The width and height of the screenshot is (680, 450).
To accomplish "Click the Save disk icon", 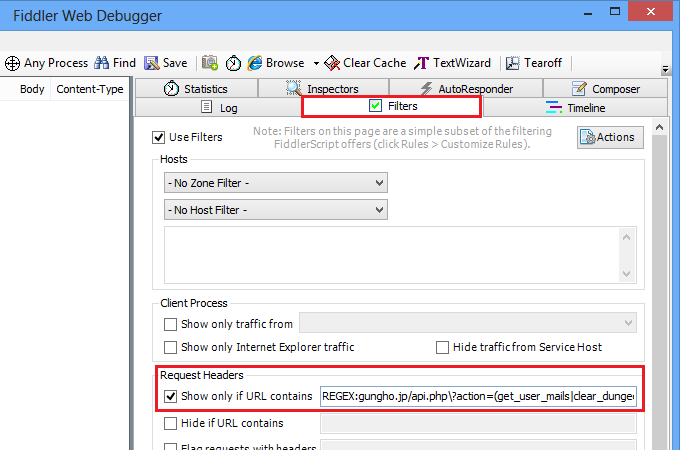I will point(152,63).
